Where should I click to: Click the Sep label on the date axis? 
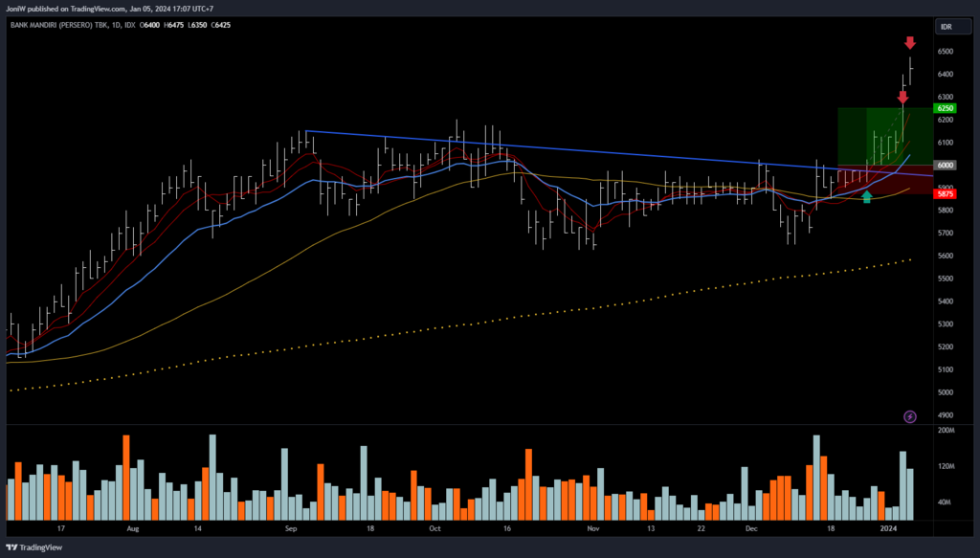[x=292, y=527]
